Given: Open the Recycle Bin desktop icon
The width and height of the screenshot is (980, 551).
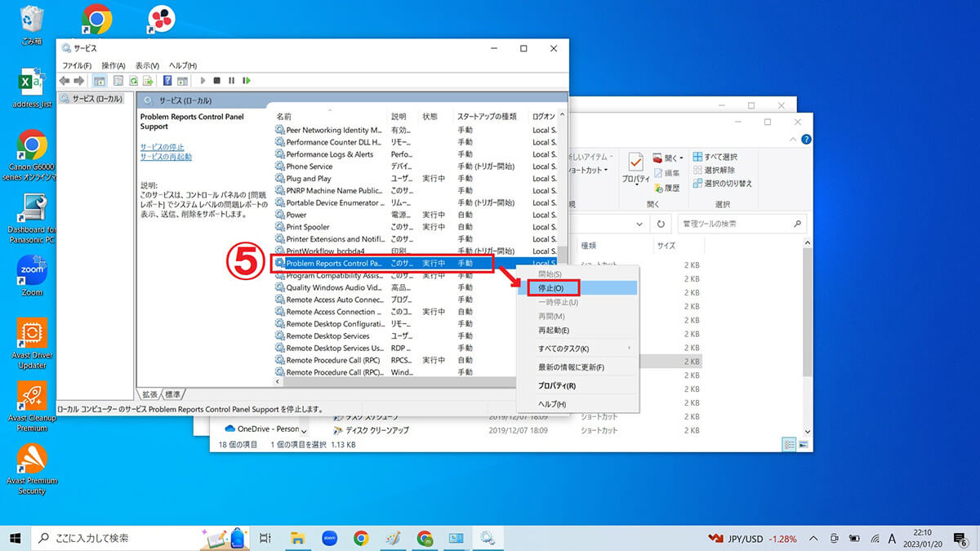Looking at the screenshot, I should [32, 24].
